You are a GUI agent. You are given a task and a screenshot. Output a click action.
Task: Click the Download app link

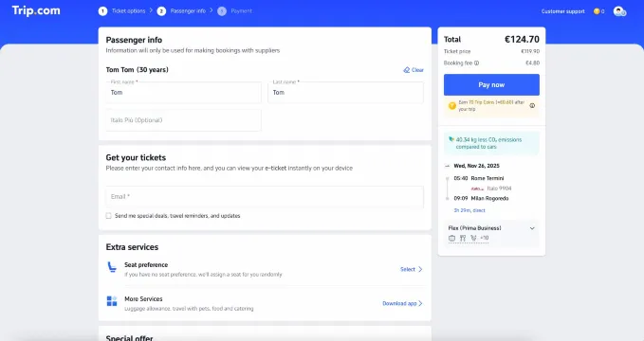tap(399, 304)
